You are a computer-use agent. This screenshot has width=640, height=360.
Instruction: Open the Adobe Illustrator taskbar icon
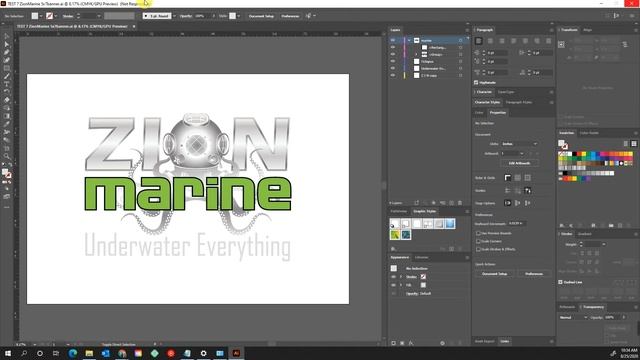point(236,353)
